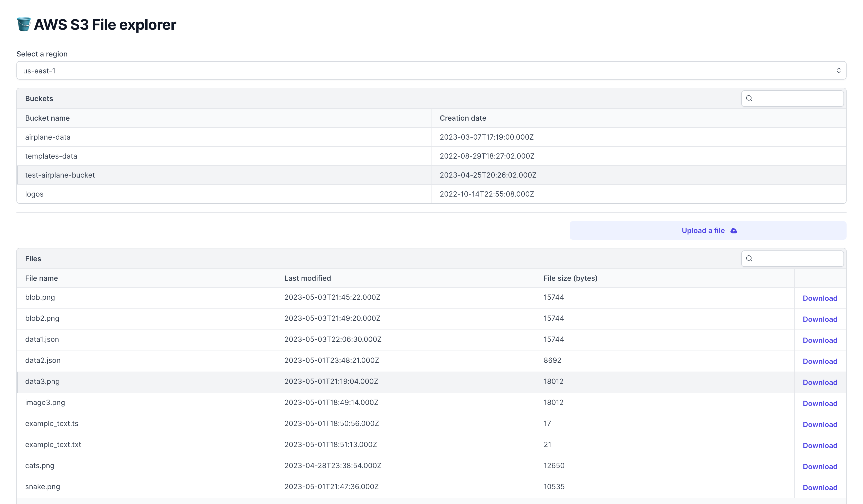Click the file size value 12650
This screenshot has width=863, height=504.
pos(554,466)
